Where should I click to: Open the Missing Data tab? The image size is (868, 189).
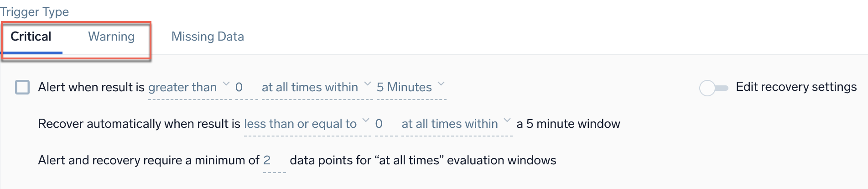pos(208,37)
